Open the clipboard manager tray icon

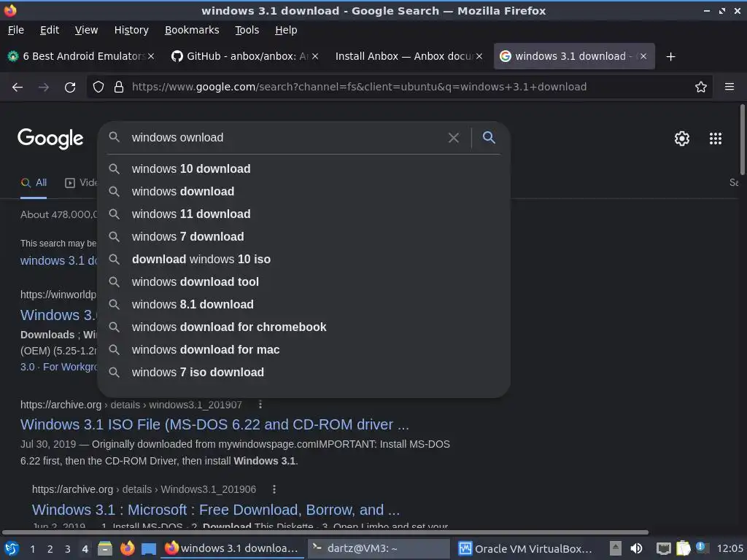(683, 548)
